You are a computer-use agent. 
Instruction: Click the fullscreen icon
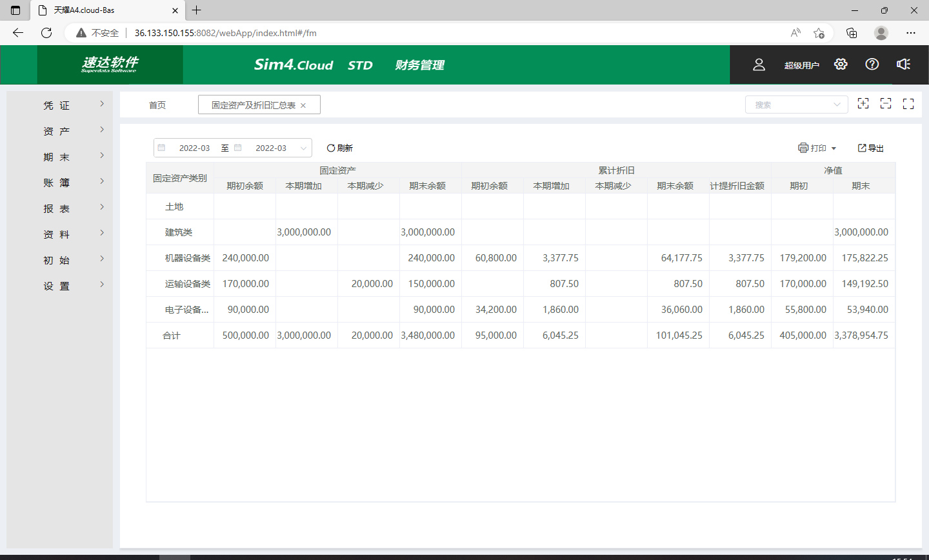908,104
